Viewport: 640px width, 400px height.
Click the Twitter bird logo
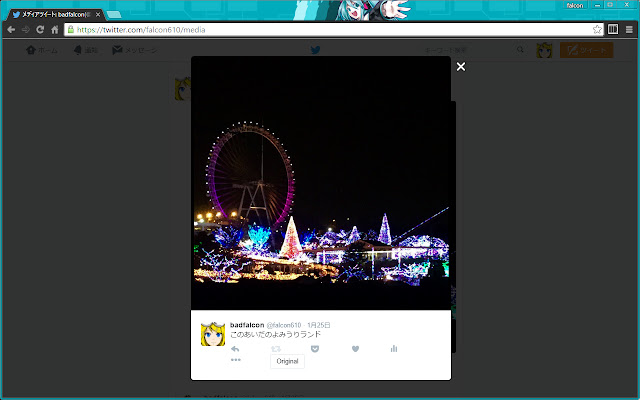(x=315, y=50)
